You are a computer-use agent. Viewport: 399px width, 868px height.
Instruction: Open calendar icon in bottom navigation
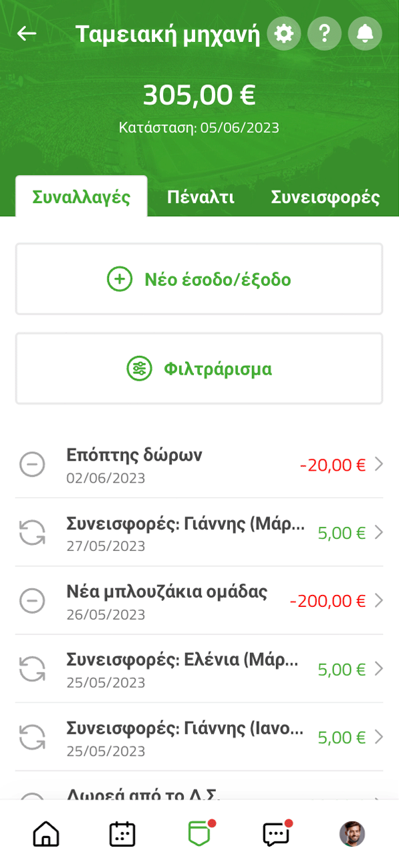click(122, 834)
